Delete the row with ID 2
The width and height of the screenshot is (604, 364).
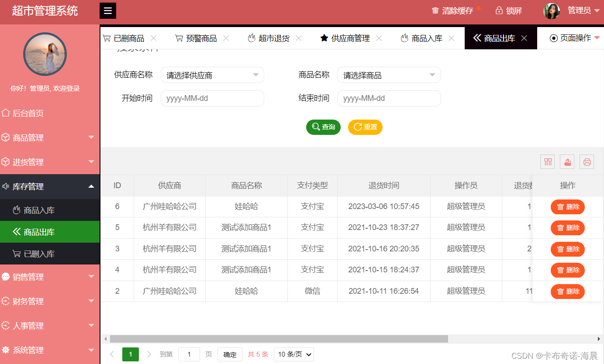pos(568,292)
